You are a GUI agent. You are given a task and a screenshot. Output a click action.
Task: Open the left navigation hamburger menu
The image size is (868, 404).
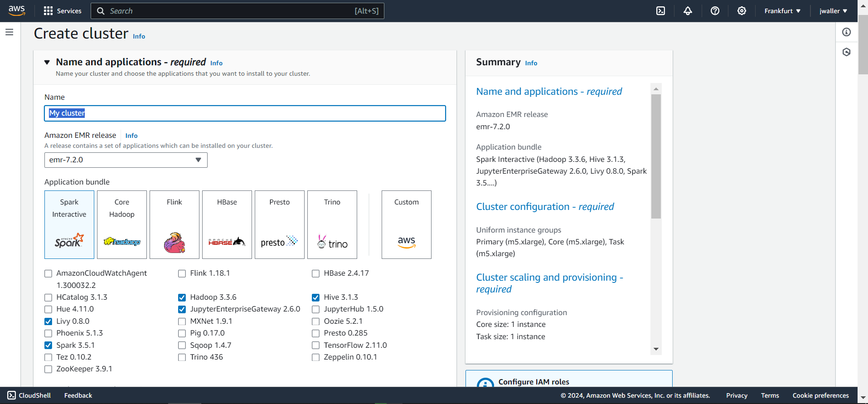coord(10,32)
